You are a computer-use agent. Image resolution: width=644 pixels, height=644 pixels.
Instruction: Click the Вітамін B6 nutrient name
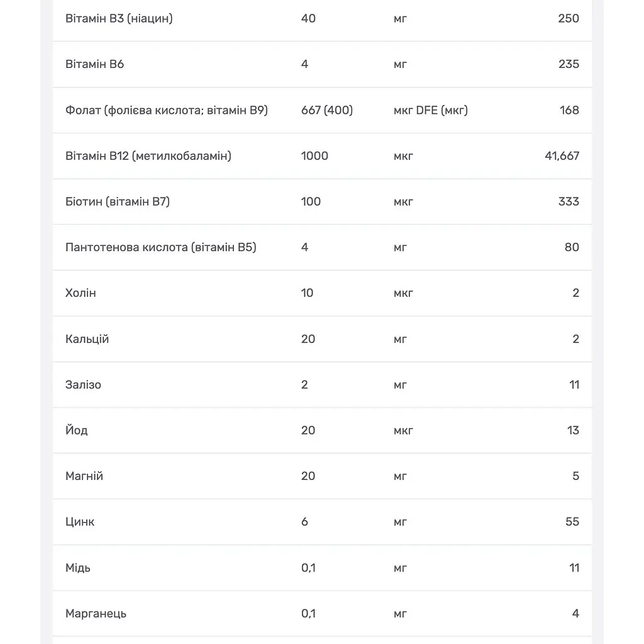point(94,64)
